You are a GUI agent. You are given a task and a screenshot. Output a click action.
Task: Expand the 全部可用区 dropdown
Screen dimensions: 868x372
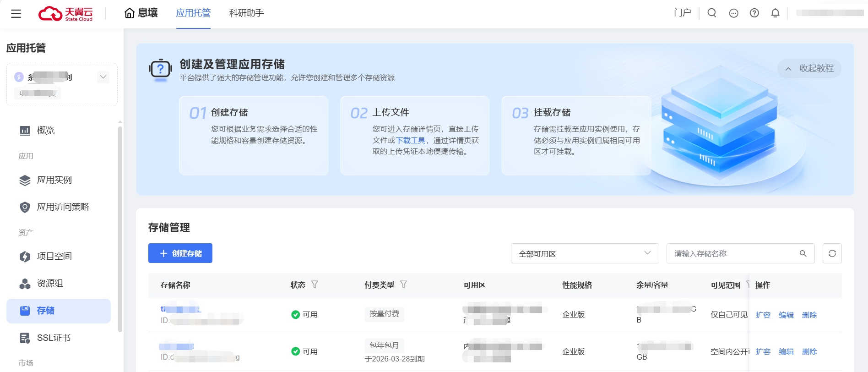(585, 253)
